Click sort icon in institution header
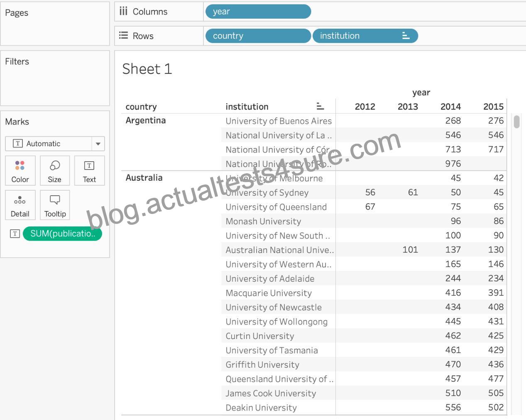Image resolution: width=526 pixels, height=420 pixels. [320, 106]
